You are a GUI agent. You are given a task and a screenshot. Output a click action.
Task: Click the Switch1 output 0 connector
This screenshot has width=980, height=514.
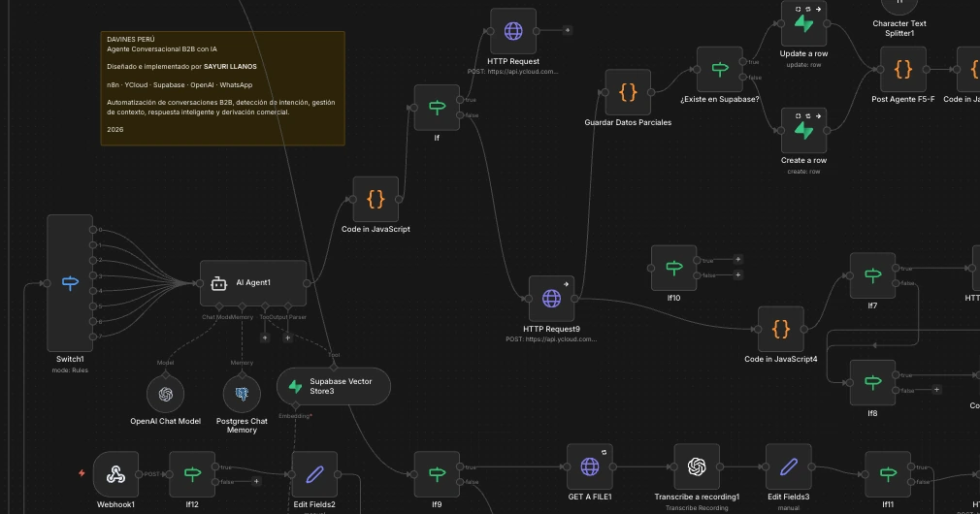click(93, 230)
